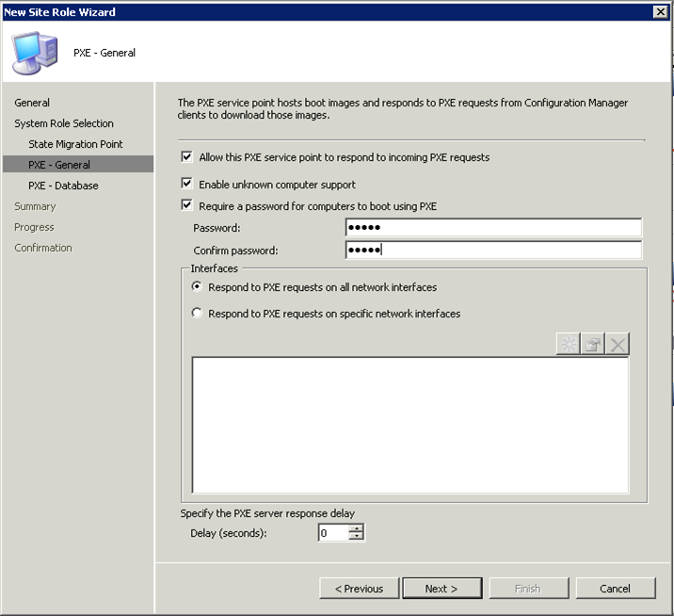Open the PXE - Database step

click(63, 186)
